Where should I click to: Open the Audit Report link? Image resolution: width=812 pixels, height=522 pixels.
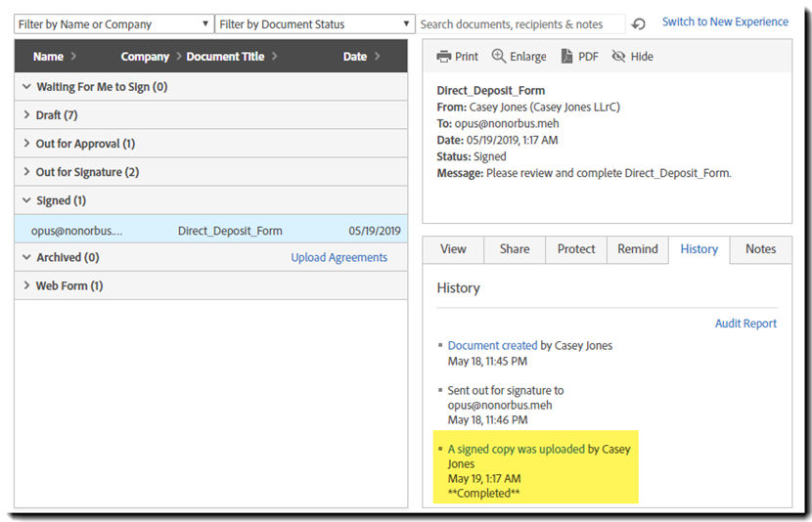(x=745, y=324)
